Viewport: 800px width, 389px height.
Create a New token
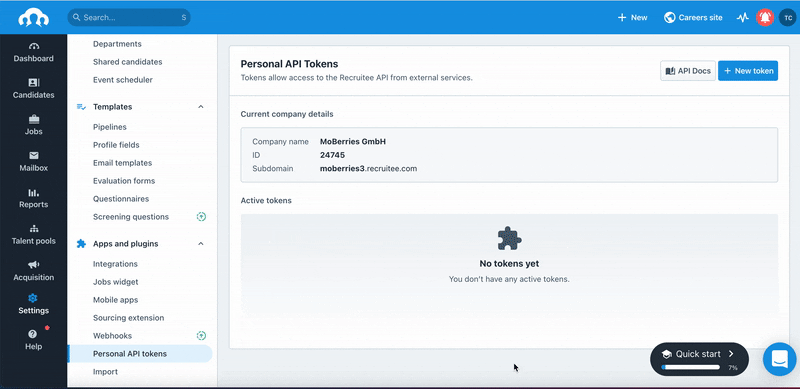click(748, 71)
